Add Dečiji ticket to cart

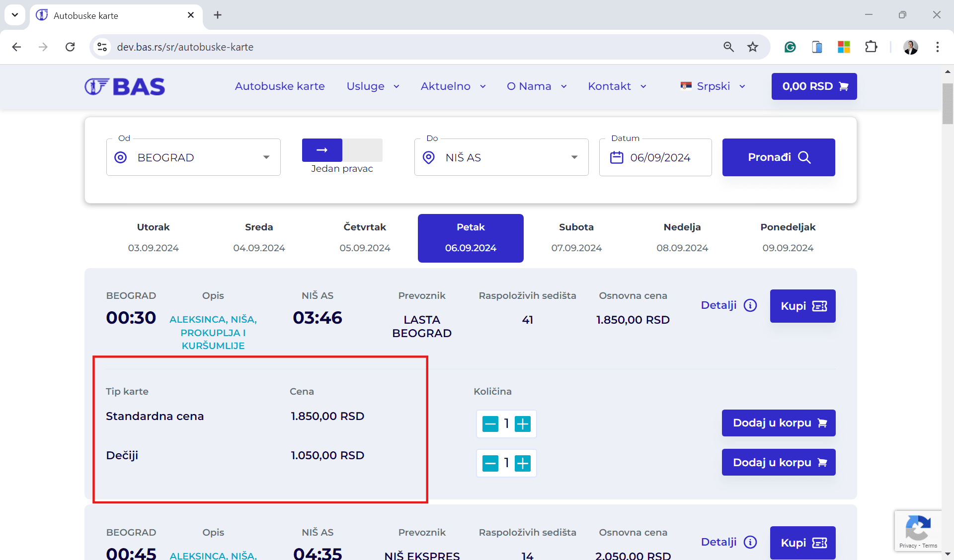click(x=779, y=462)
